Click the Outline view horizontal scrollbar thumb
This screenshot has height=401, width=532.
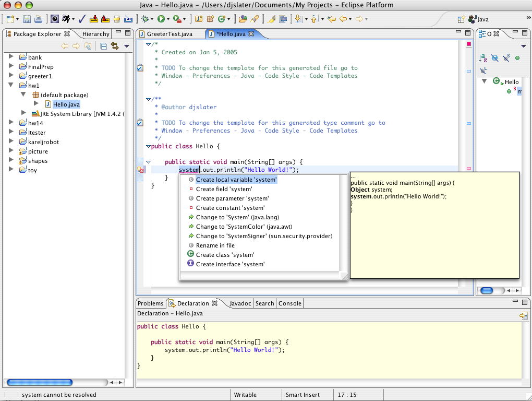pos(487,290)
